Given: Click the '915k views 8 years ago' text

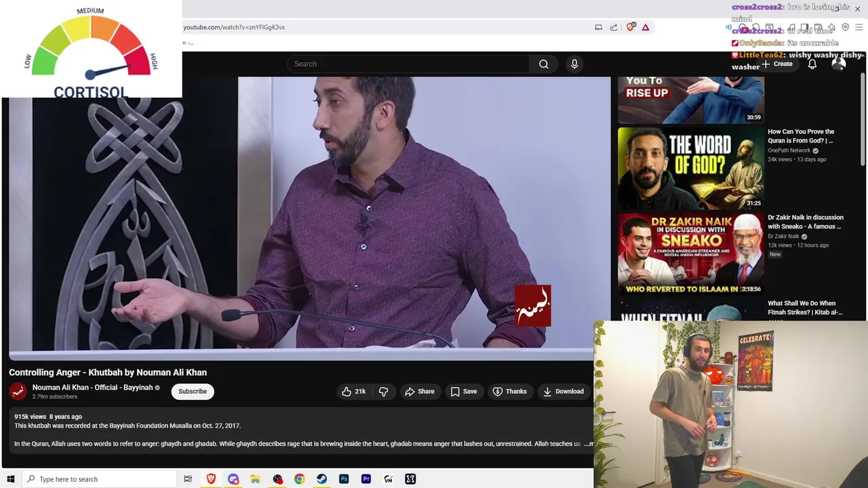Looking at the screenshot, I should (x=48, y=417).
